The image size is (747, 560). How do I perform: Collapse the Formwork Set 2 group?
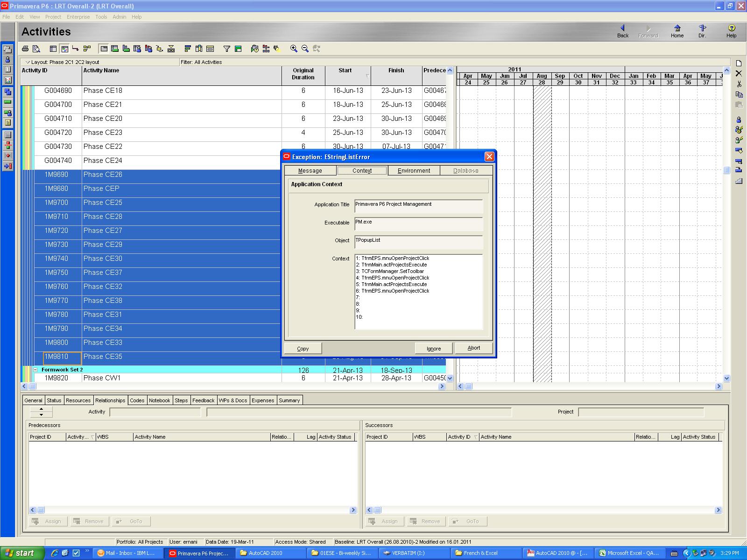click(x=35, y=370)
